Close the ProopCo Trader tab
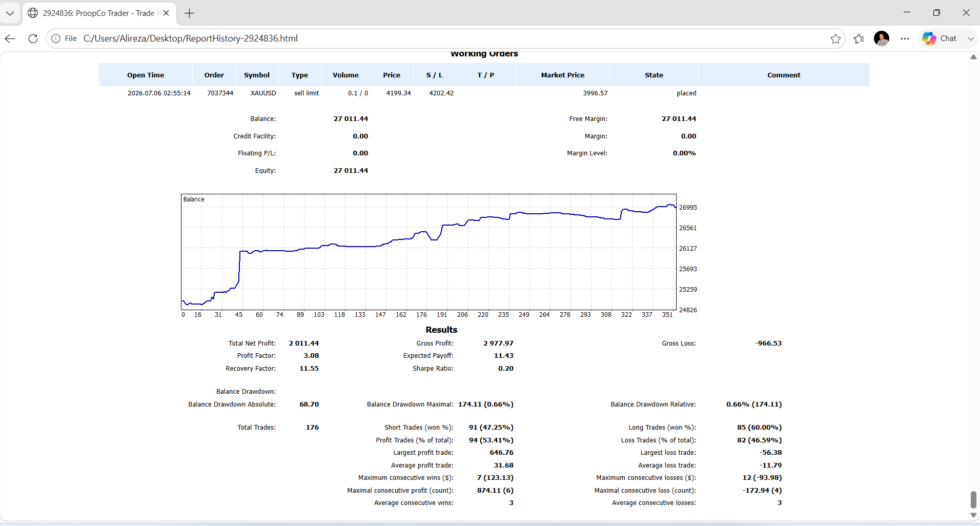This screenshot has height=526, width=980. [166, 13]
